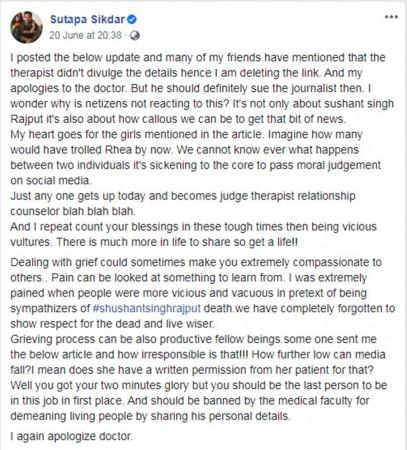Open the post via '20 June at 20:38' timestamp
This screenshot has width=407, height=450.
[85, 35]
